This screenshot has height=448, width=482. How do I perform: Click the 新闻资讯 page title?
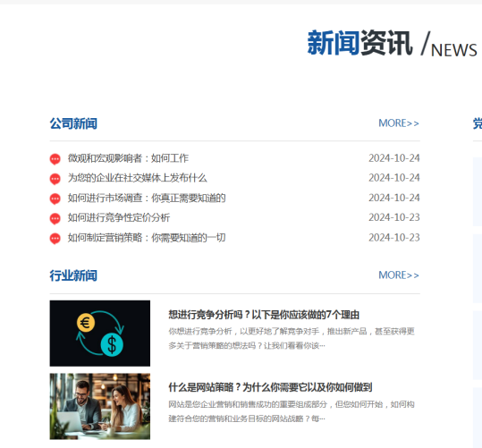[359, 43]
